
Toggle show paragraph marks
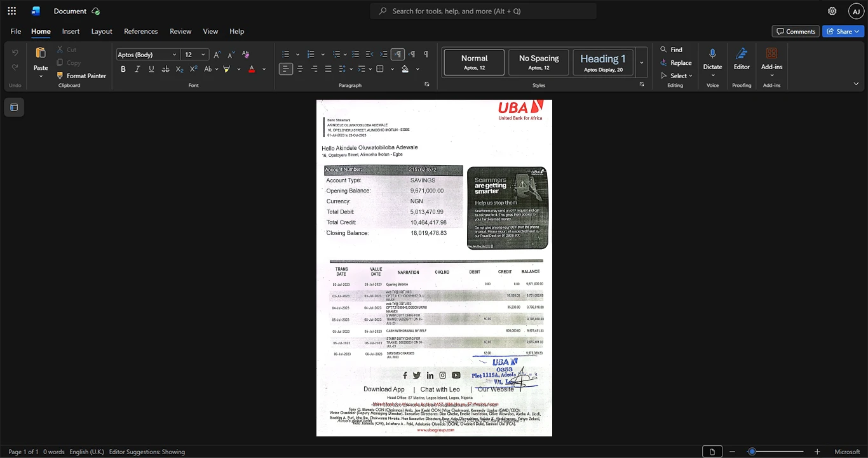(x=426, y=55)
